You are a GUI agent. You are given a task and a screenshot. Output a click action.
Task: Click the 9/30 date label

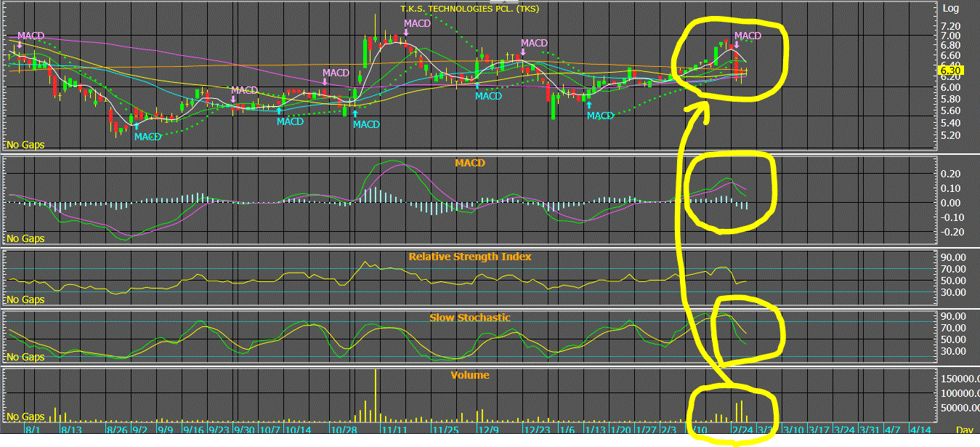point(243,430)
